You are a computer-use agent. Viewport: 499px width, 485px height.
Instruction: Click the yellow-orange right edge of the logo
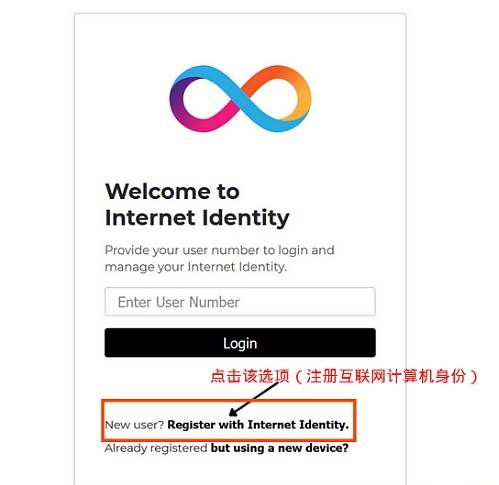coord(305,98)
